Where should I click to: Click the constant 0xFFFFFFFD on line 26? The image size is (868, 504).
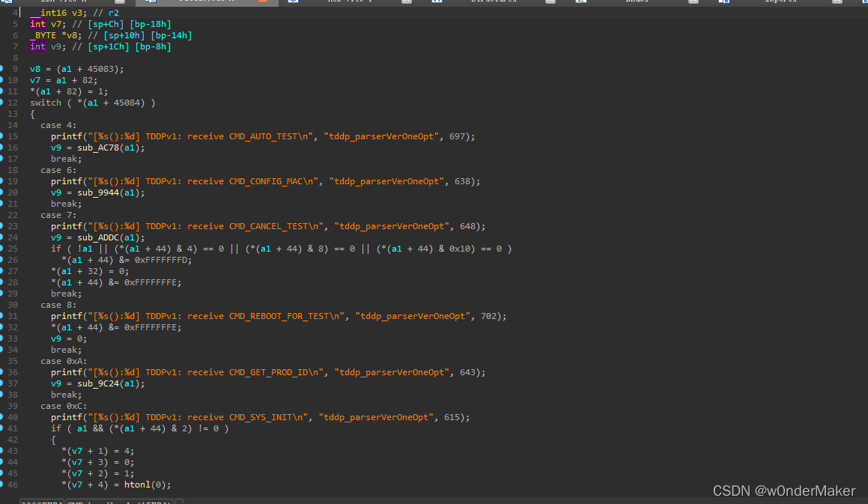pos(160,260)
